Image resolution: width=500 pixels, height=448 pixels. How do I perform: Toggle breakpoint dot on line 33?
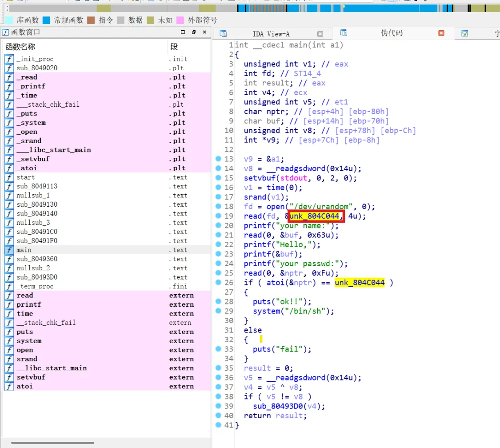218,348
